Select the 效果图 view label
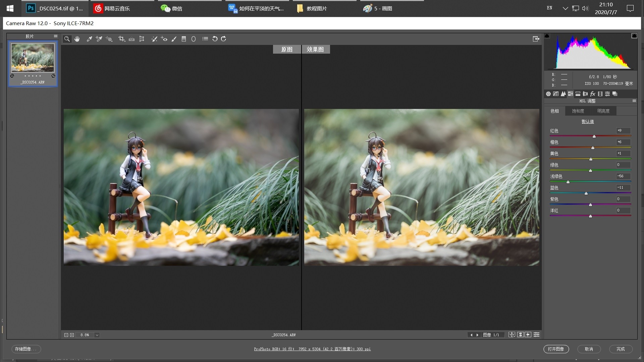This screenshot has width=644, height=362. [x=315, y=49]
